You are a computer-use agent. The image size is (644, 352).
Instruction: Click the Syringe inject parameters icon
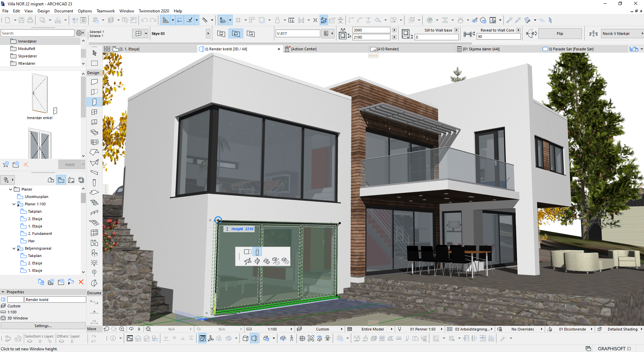pyautogui.click(x=518, y=20)
